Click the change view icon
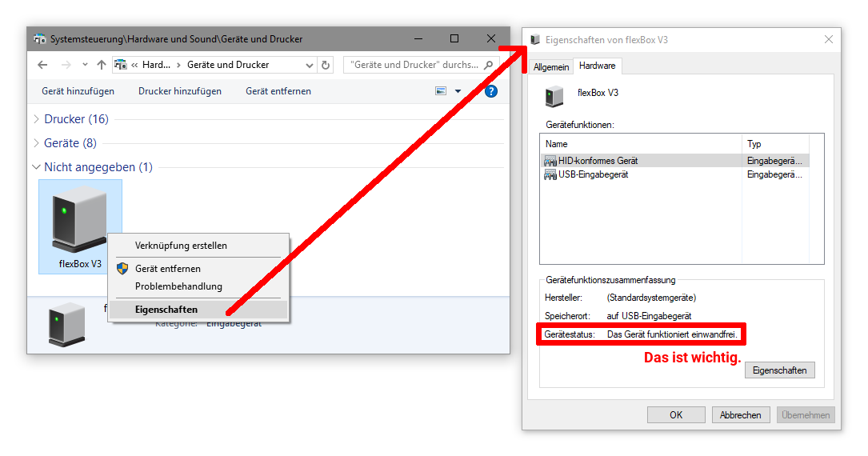 click(441, 91)
